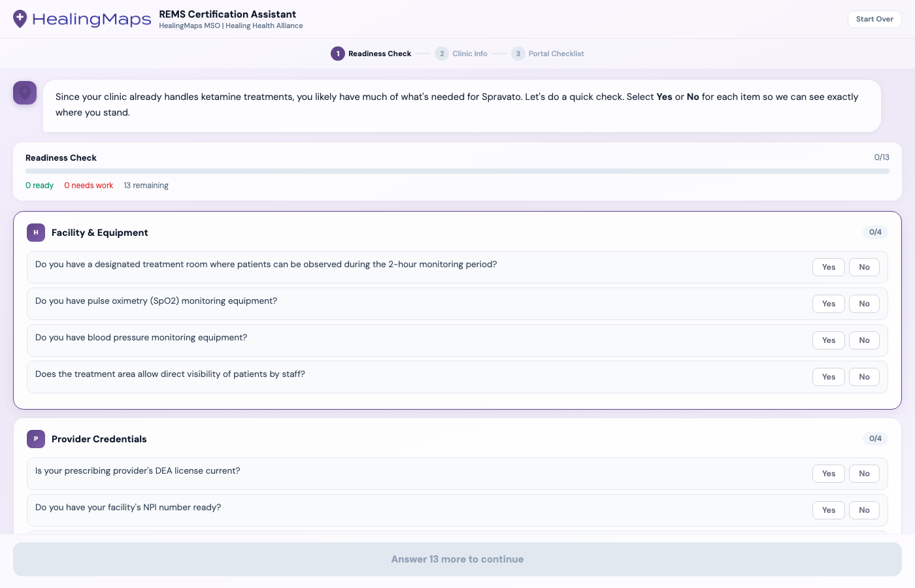Select the Portal Checklist step label
Viewport: 915px width, 588px height.
pyautogui.click(x=556, y=54)
